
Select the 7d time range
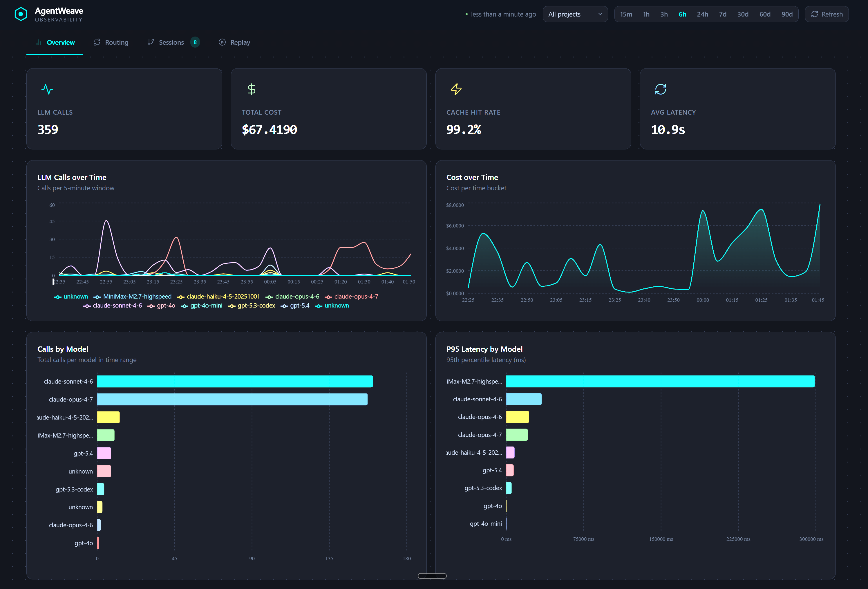tap(723, 14)
